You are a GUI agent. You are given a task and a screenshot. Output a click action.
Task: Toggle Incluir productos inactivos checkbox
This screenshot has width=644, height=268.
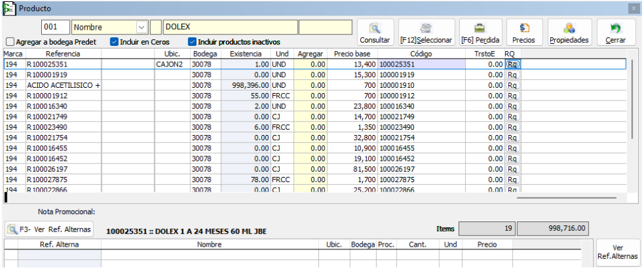click(192, 42)
